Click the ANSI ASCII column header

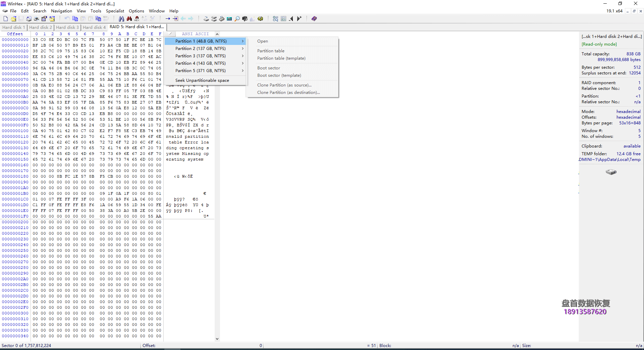[195, 34]
